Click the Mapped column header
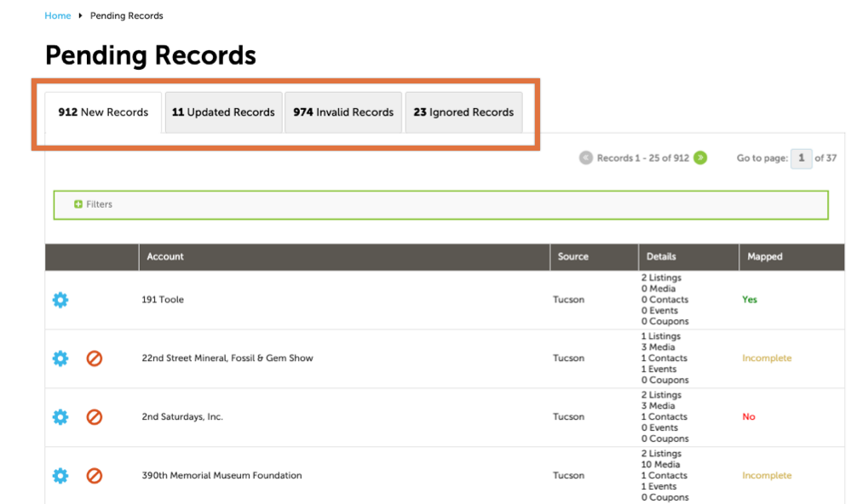This screenshot has width=851, height=504. (792, 256)
